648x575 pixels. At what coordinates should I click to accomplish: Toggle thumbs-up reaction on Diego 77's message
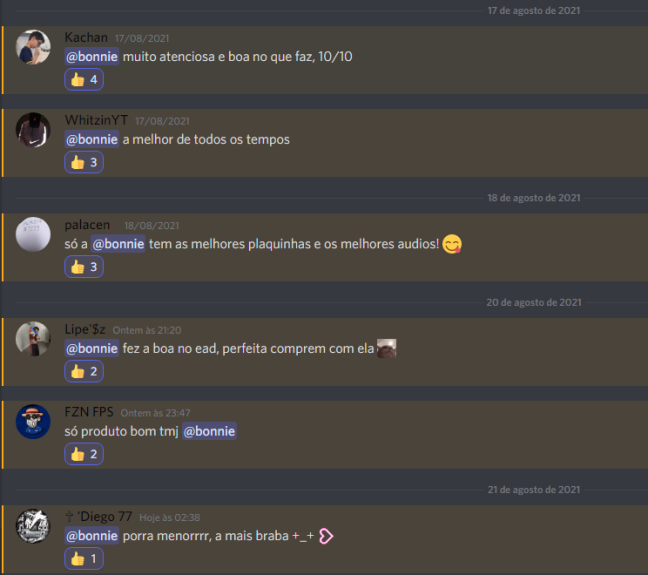click(84, 559)
